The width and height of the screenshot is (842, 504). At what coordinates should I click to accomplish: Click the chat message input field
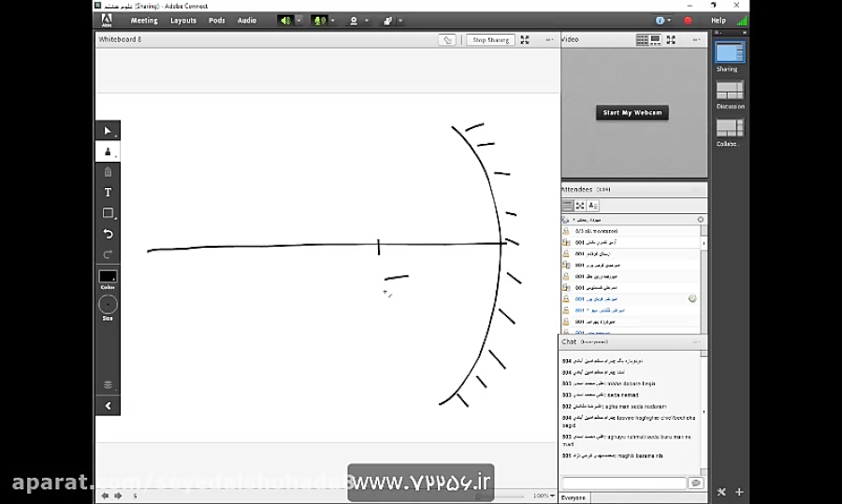[624, 483]
